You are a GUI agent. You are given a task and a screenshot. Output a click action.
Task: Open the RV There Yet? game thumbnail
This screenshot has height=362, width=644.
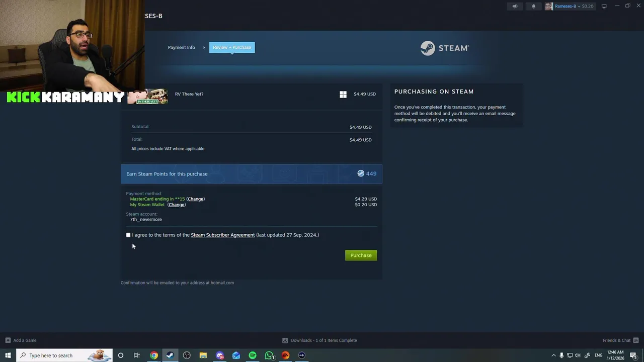click(x=148, y=97)
